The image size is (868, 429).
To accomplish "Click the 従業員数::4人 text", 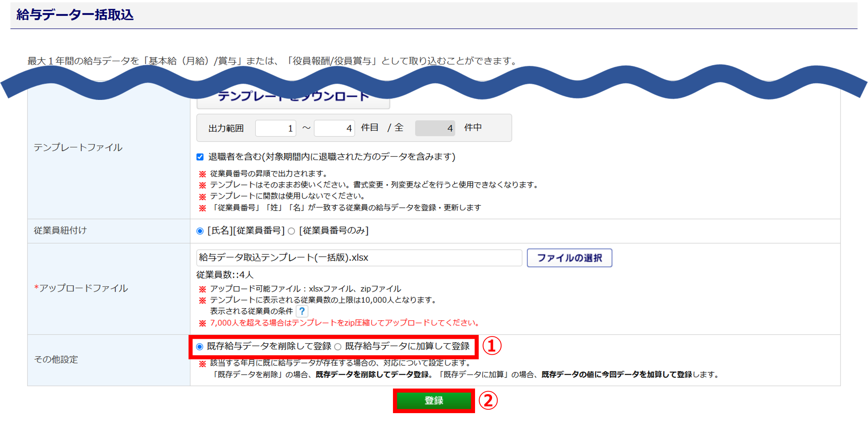I will click(x=225, y=275).
